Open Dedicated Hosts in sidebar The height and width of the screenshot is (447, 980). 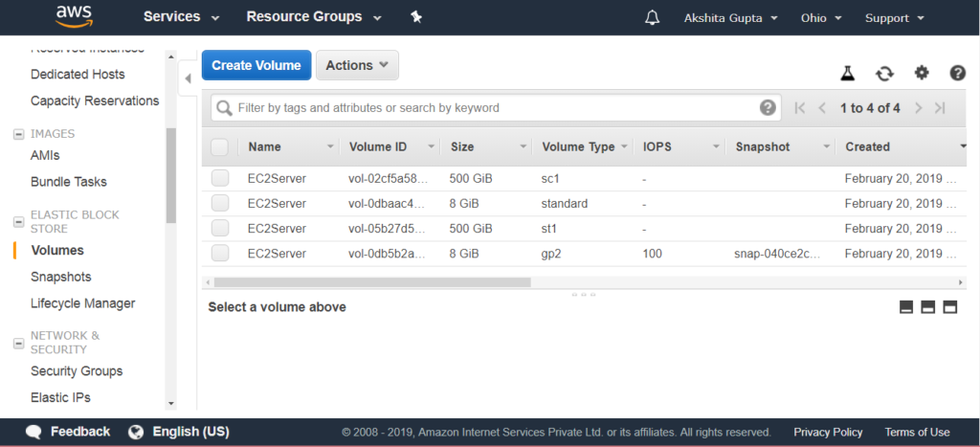[x=78, y=75]
